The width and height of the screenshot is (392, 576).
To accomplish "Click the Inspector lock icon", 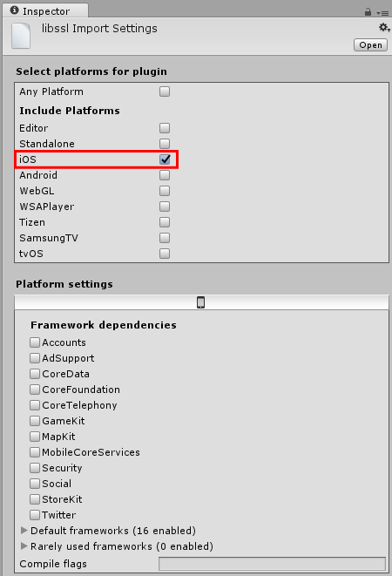I will click(x=368, y=12).
